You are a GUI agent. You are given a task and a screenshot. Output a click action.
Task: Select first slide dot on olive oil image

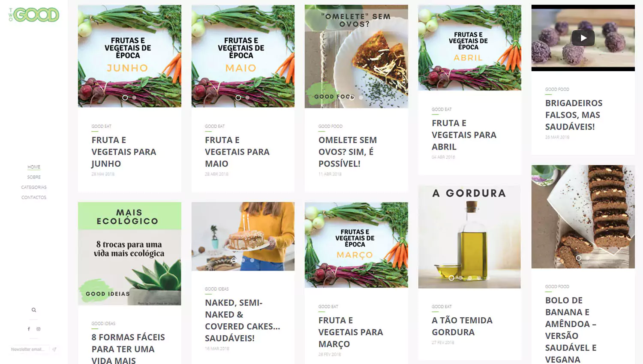tap(451, 278)
